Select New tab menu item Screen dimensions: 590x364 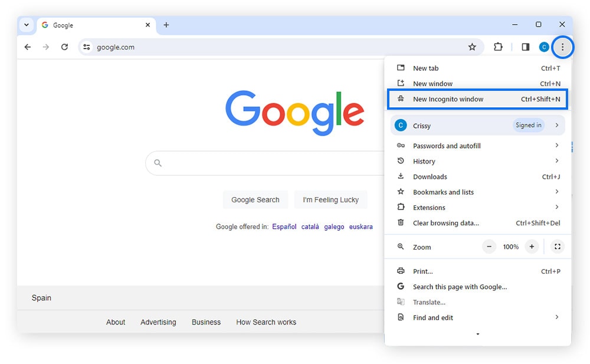[x=478, y=68]
